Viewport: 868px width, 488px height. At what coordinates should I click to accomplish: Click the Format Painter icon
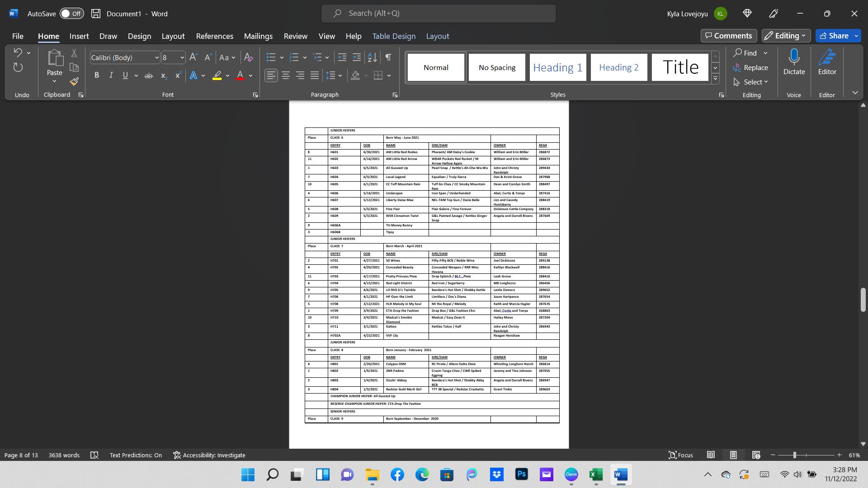74,82
